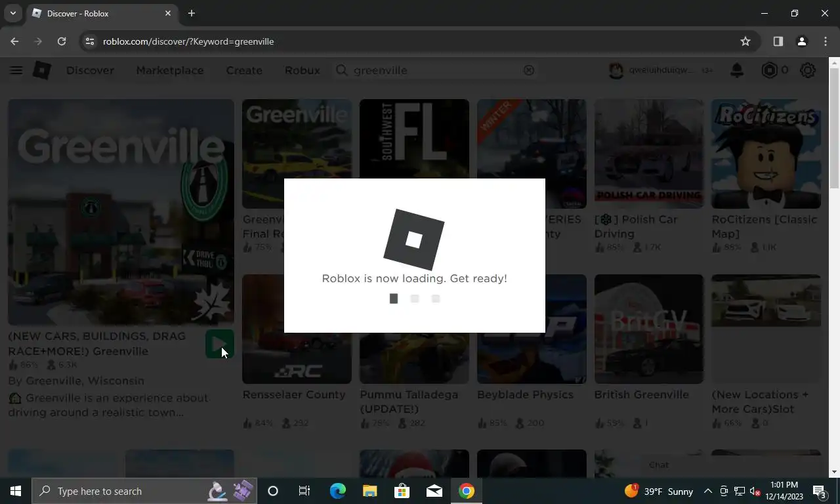Bookmark this page with the star

point(745,41)
